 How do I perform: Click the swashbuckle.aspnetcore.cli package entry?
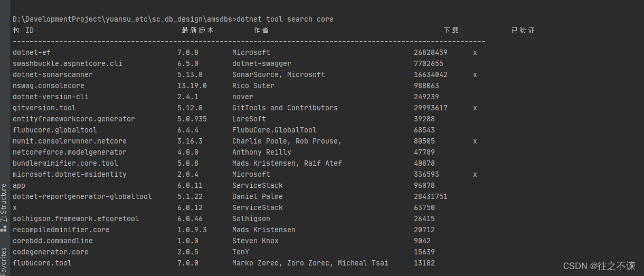coord(68,63)
